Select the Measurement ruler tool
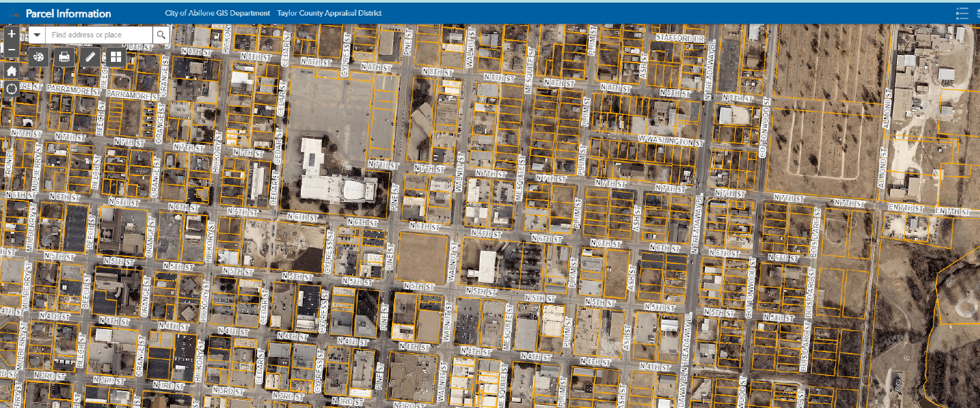 point(91,57)
